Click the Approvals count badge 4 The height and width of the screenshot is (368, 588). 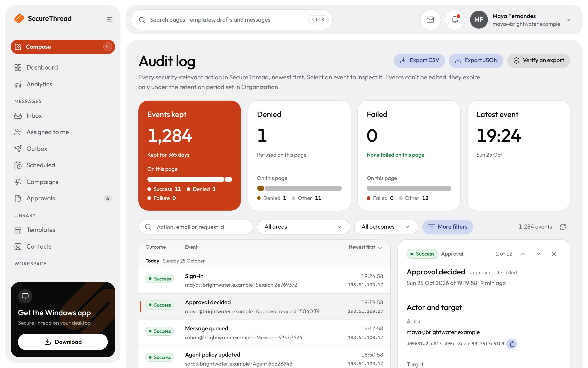tap(108, 199)
